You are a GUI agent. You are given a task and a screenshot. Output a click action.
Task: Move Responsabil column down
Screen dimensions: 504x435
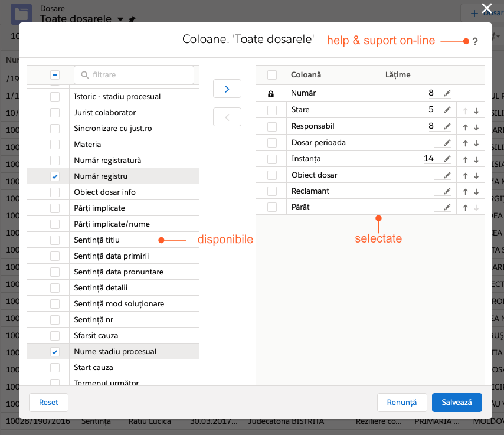pyautogui.click(x=476, y=127)
